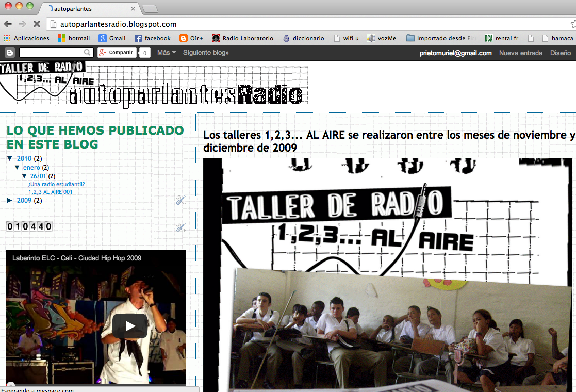
Task: Close the autoparlantes tab
Action: click(x=133, y=8)
